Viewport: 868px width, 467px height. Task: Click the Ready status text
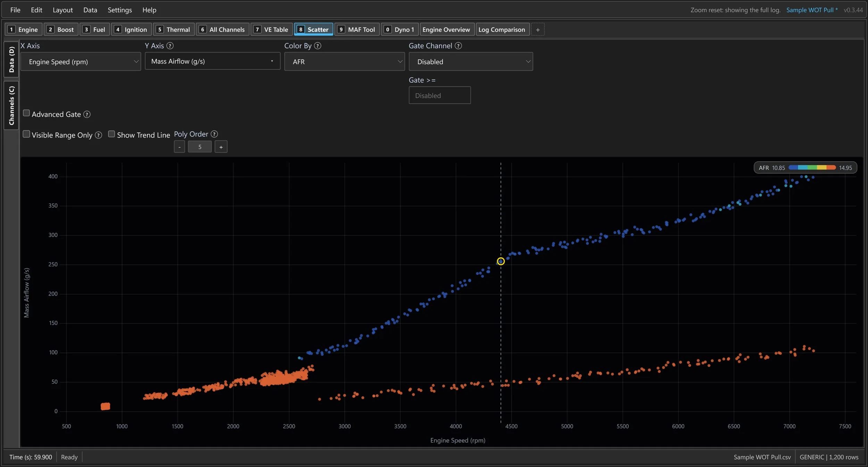click(x=69, y=457)
